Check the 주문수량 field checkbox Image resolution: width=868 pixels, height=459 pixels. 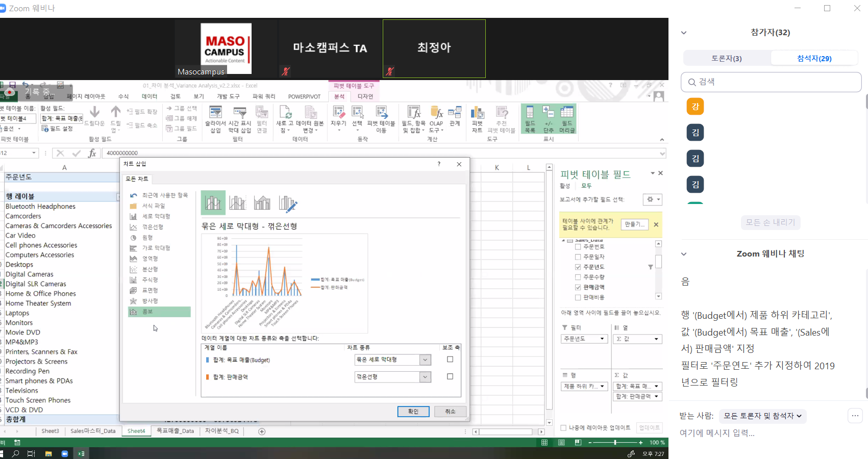tap(578, 277)
